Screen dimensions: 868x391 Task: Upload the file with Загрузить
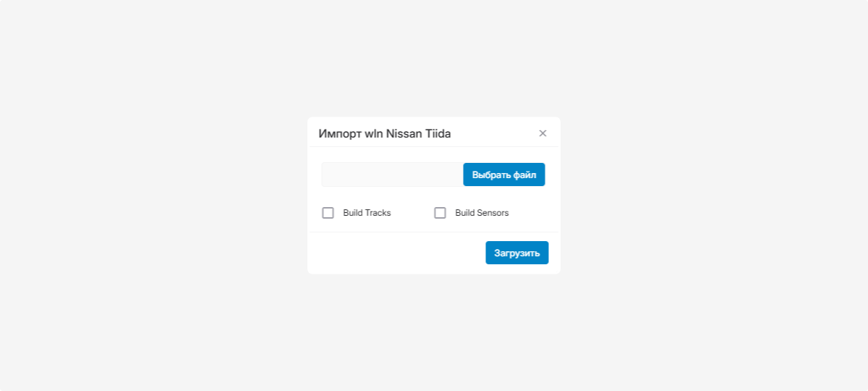coord(516,253)
